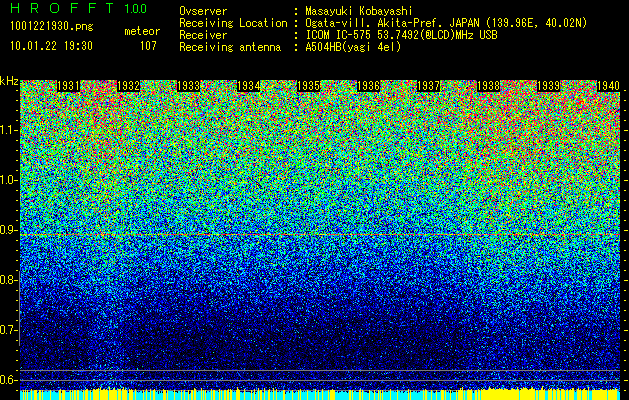This screenshot has width=629, height=400.
Task: Click the 0.8 frequency axis label
Action: point(8,280)
